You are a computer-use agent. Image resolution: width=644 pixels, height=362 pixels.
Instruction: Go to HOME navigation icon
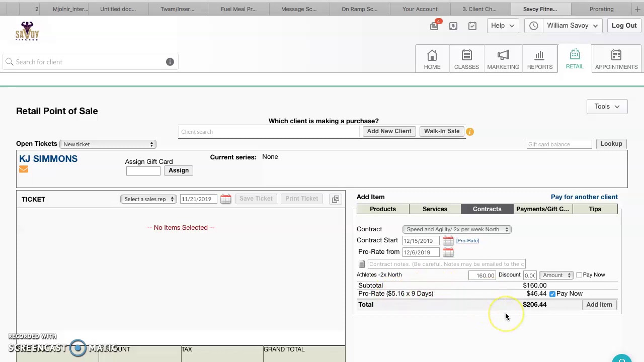(x=432, y=59)
